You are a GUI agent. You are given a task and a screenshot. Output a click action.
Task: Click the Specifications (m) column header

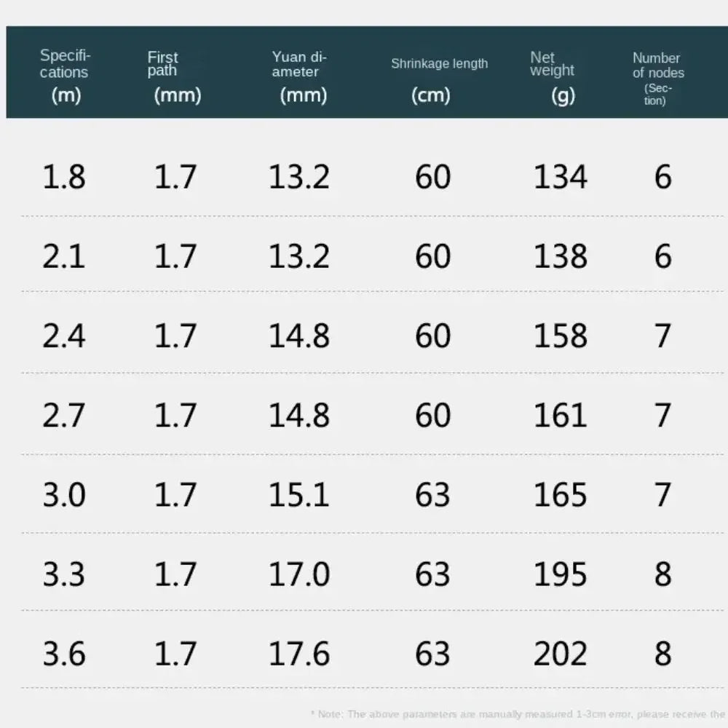click(65, 76)
